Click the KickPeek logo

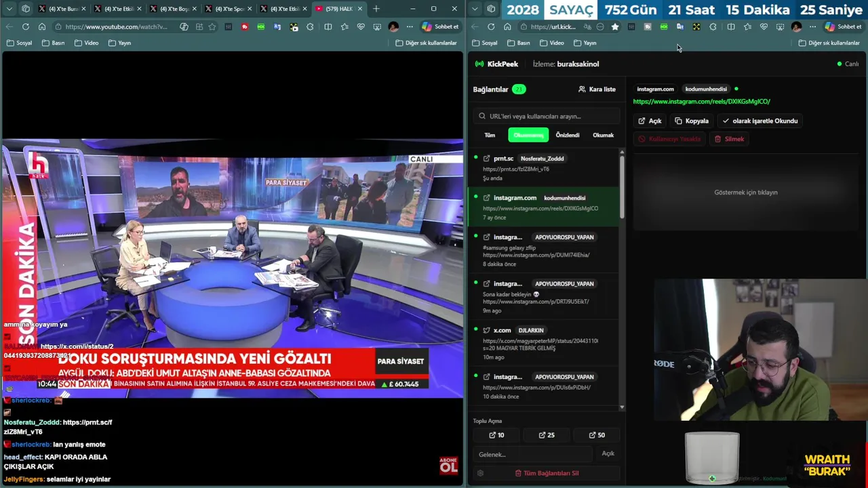pos(496,64)
